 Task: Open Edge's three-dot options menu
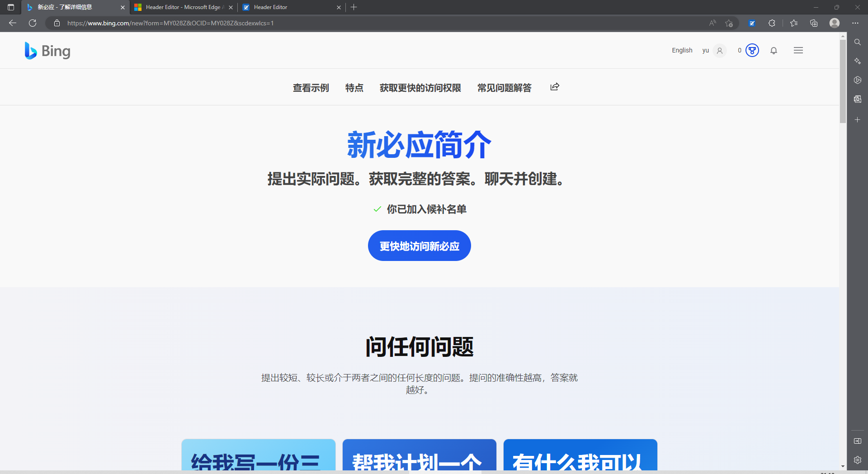pos(855,23)
